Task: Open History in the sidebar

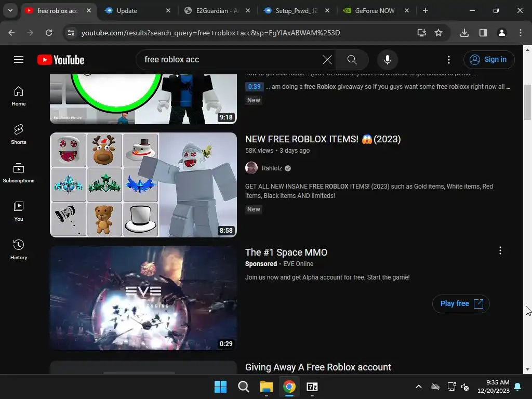Action: [x=19, y=250]
